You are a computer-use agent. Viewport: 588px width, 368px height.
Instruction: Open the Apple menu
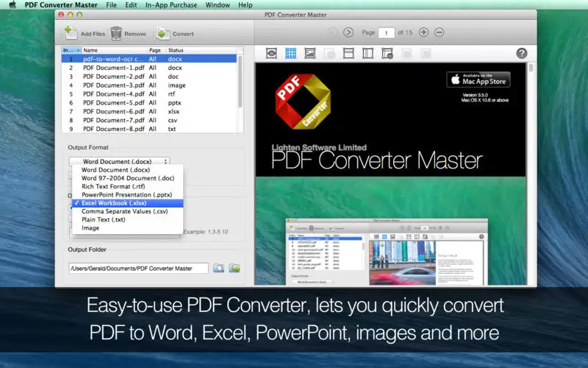(x=12, y=5)
